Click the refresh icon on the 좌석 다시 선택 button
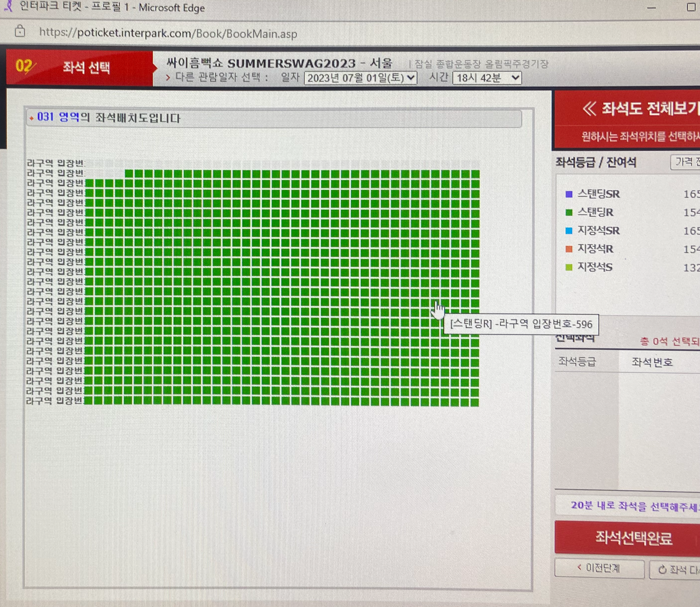Screen dimensions: 700x607 [662, 570]
